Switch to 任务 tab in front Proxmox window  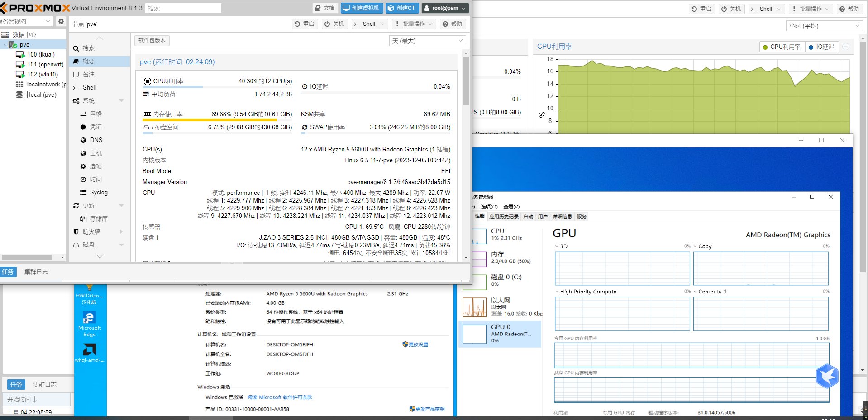pos(8,272)
